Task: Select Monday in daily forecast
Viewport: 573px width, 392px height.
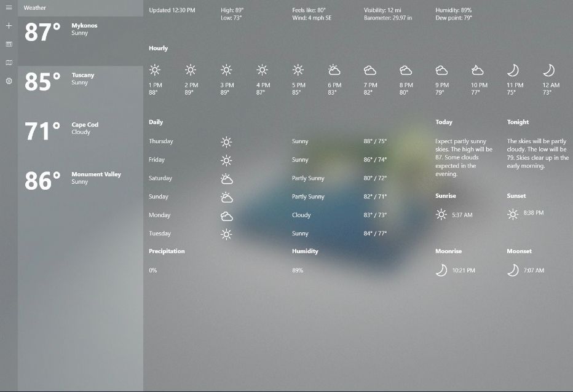Action: (160, 215)
